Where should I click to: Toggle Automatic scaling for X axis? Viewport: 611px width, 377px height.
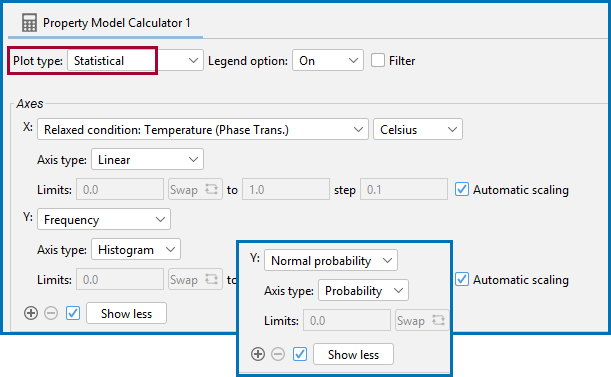[x=462, y=189]
